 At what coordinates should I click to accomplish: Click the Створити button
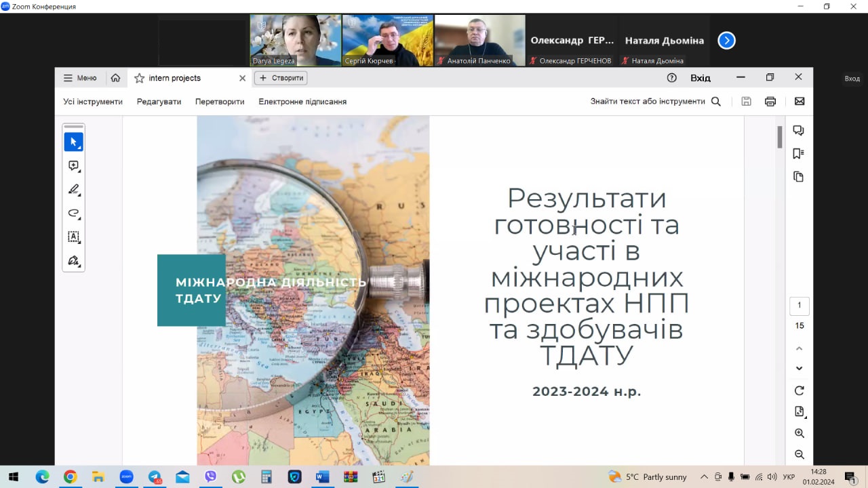(x=281, y=78)
